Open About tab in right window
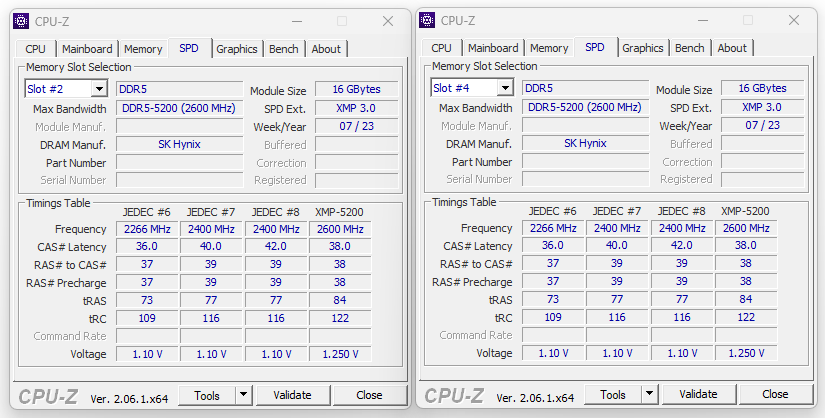 click(732, 48)
